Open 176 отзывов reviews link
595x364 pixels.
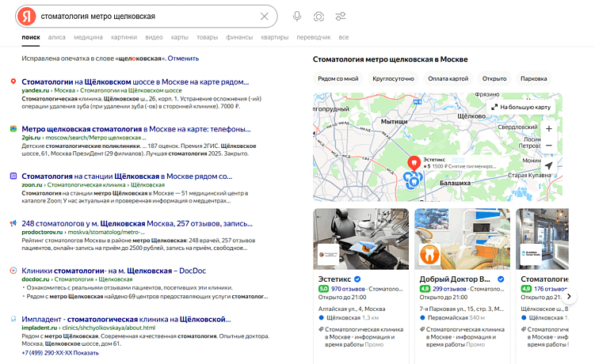[551, 289]
